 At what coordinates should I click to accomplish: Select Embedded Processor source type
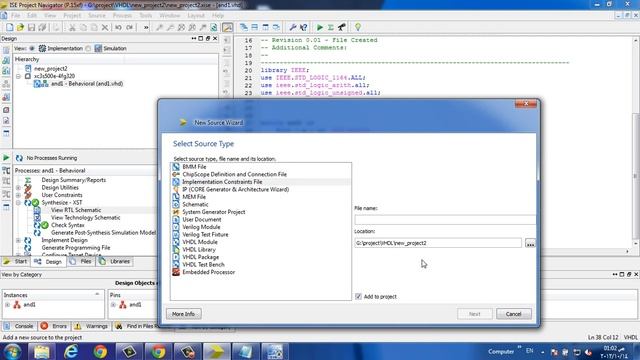[209, 272]
